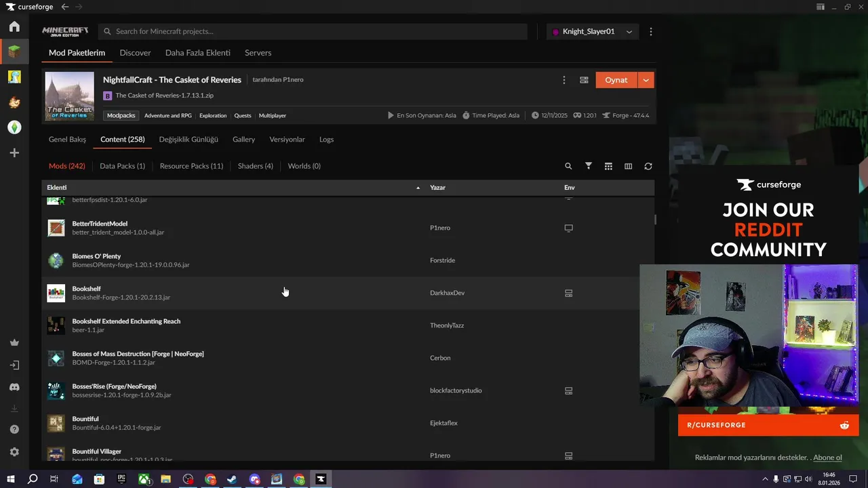Open Steam from the Windows taskbar
This screenshot has height=488, width=868.
pyautogui.click(x=232, y=479)
